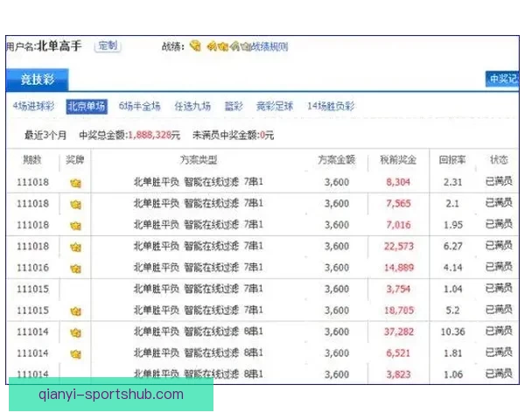The image size is (525, 420).
Task: Switch to the 篮彩 tab
Action: coord(234,106)
